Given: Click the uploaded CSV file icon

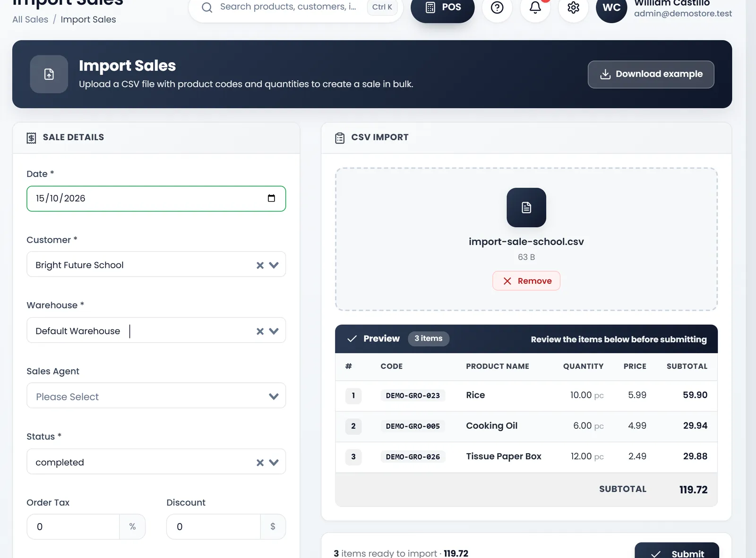Looking at the screenshot, I should click(x=526, y=208).
